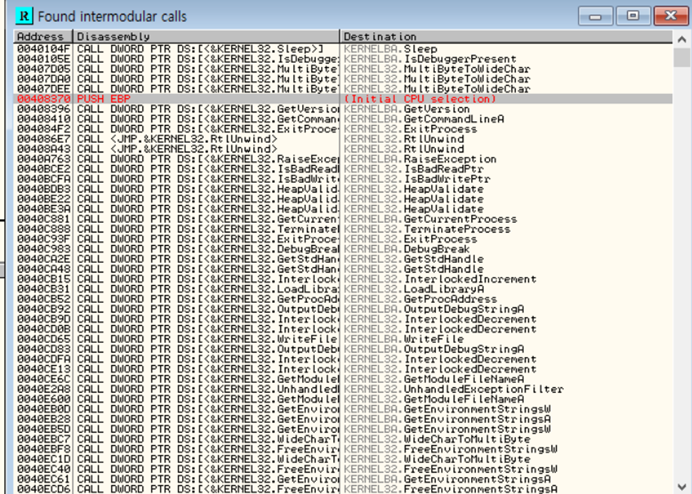Maximize the Found intermodular calls window

[x=633, y=16]
